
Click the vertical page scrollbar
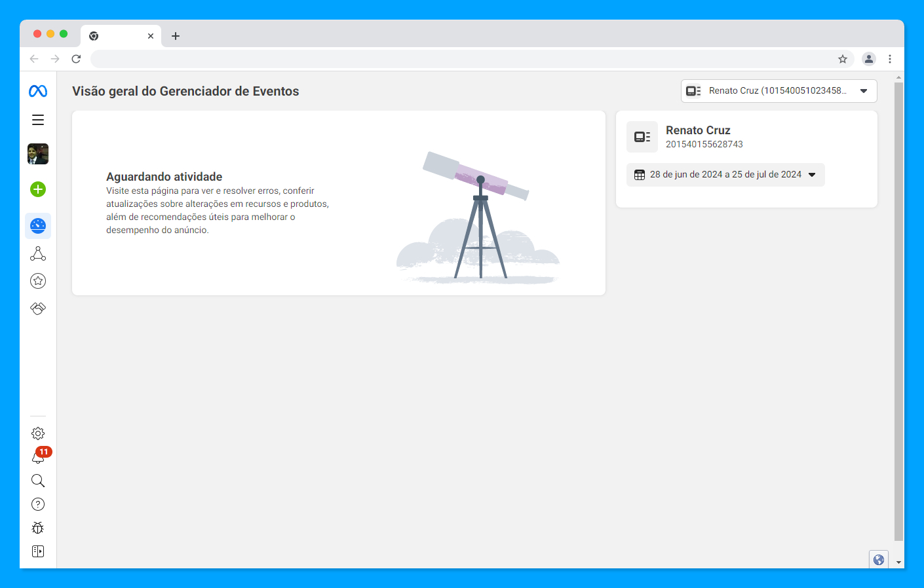tap(899, 312)
